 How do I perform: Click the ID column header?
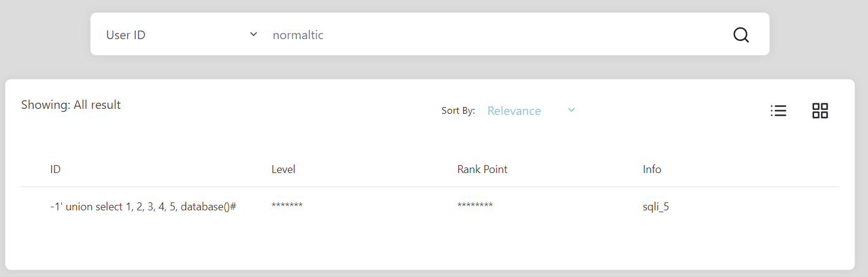55,169
